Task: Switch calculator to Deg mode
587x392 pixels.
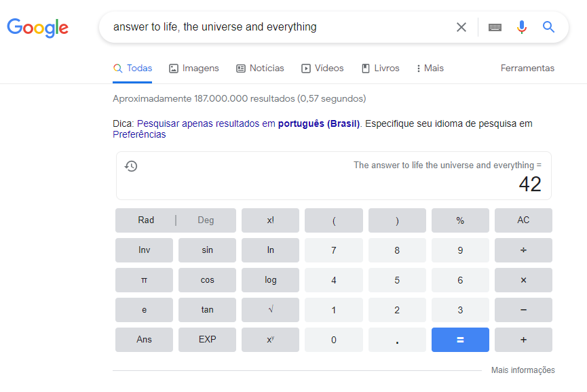Action: [206, 220]
